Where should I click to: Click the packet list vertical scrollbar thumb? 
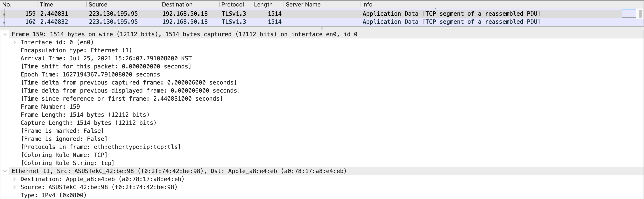(640, 14)
